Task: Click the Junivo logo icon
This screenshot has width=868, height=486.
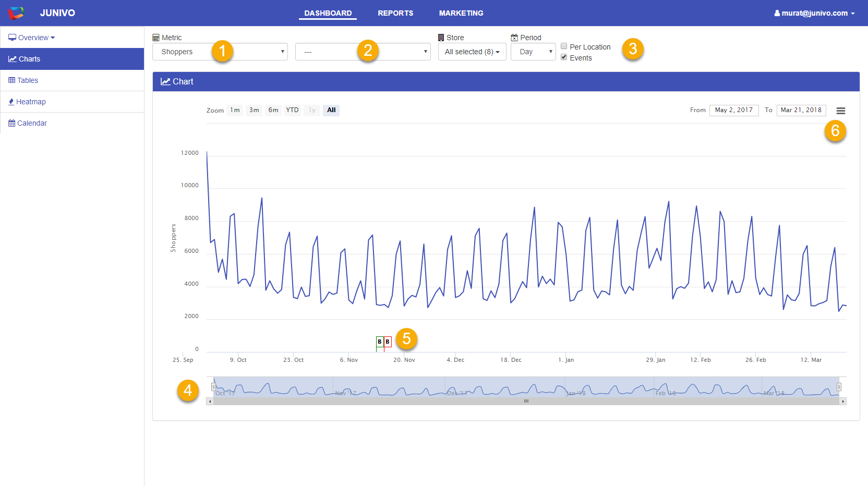Action: click(16, 13)
